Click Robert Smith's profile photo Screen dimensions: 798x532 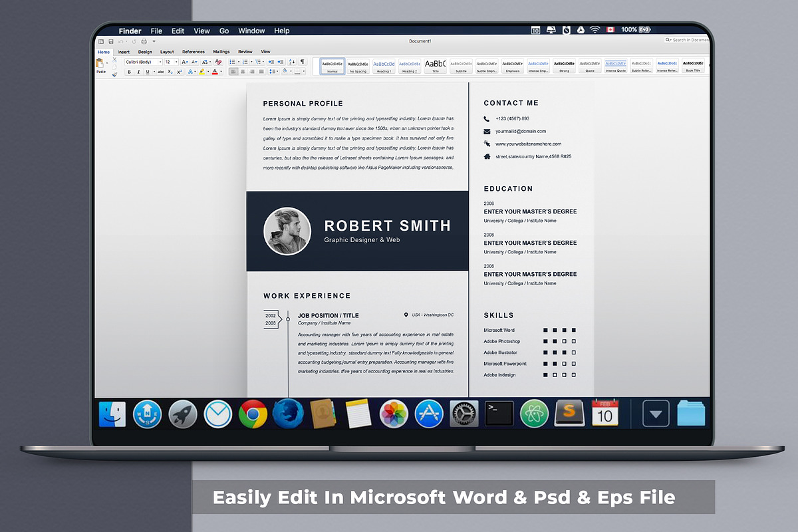287,231
